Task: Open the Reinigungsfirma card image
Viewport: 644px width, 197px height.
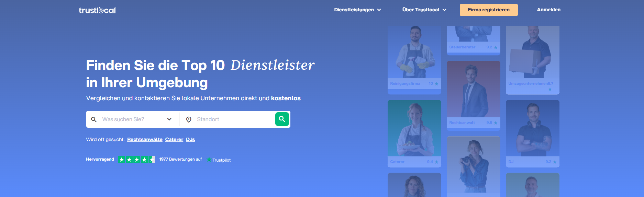Action: click(x=414, y=52)
